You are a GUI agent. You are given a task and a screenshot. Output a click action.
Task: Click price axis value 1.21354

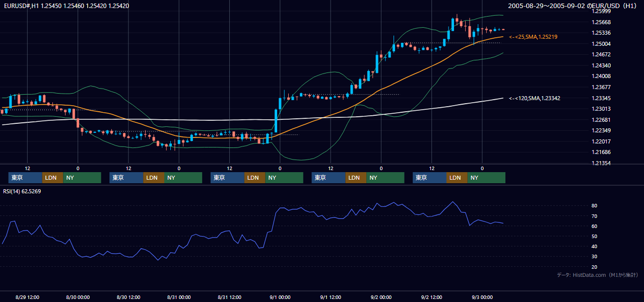click(601, 163)
